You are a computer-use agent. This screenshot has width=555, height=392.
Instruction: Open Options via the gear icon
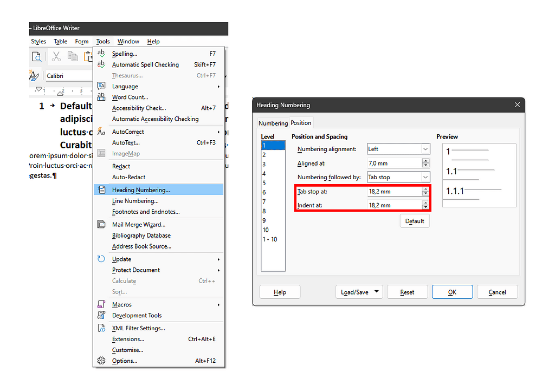[101, 361]
